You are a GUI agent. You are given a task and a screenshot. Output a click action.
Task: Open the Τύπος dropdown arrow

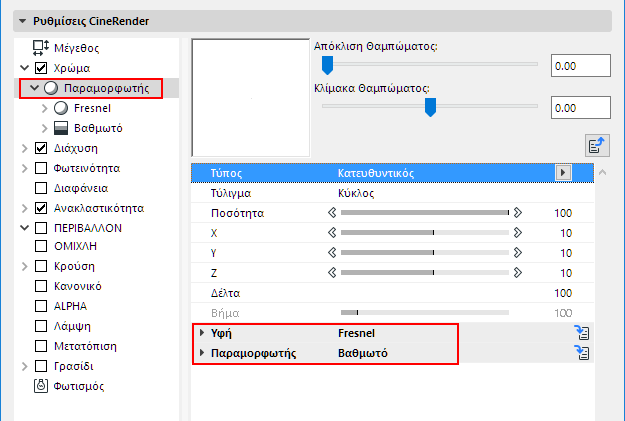(x=563, y=173)
